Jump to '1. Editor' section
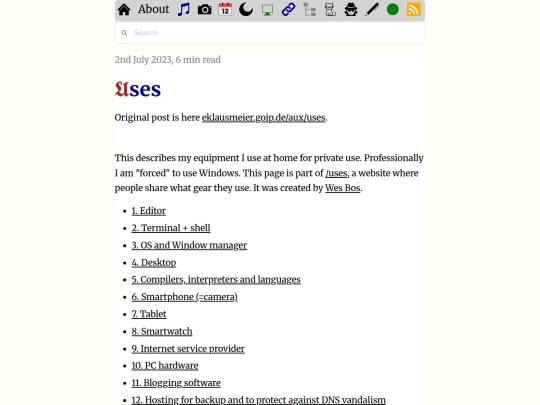This screenshot has height=405, width=540. (148, 211)
